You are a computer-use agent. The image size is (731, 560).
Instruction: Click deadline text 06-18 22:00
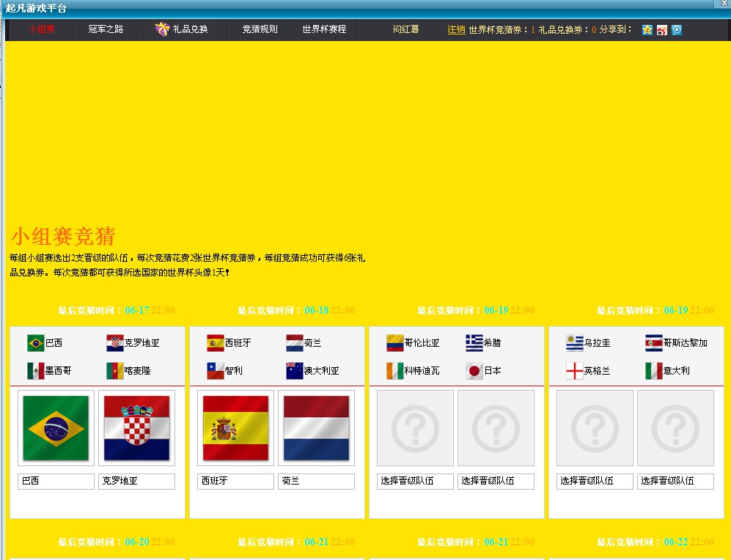point(330,310)
